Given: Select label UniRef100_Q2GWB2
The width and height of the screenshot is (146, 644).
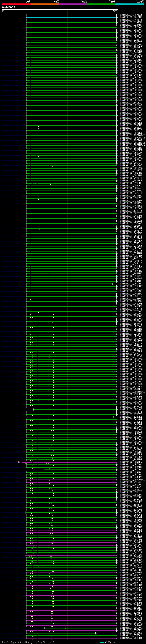Looking at the screenshot, I should point(131,60).
